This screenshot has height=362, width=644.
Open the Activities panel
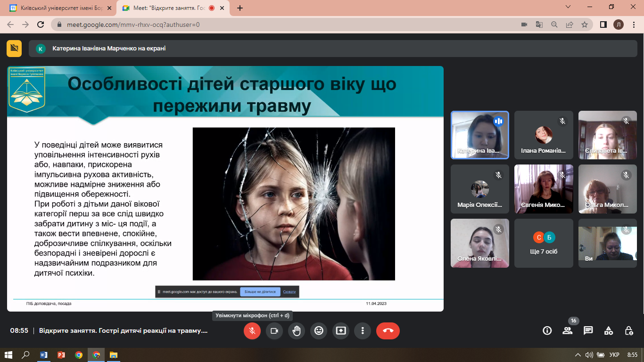[608, 330]
